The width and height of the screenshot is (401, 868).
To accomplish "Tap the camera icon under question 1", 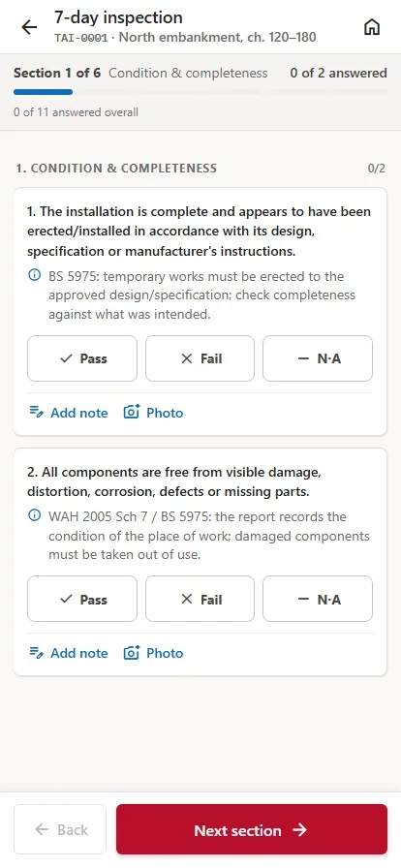I will [132, 413].
